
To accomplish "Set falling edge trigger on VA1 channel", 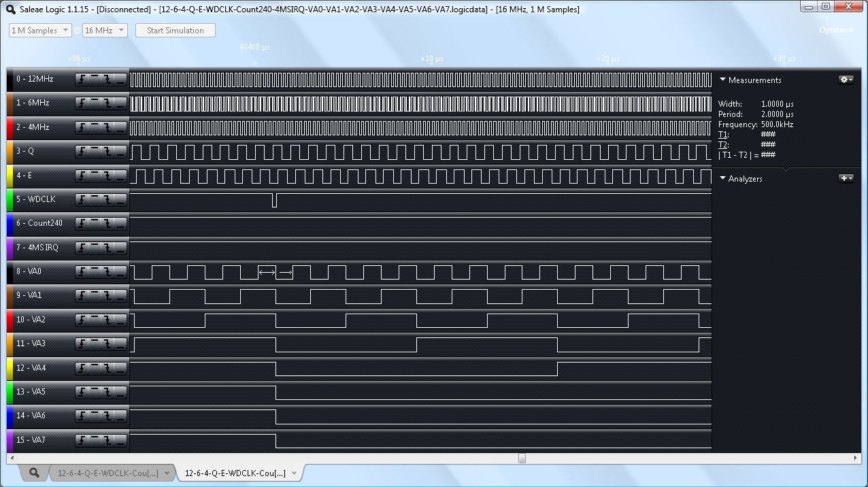I will 107,295.
